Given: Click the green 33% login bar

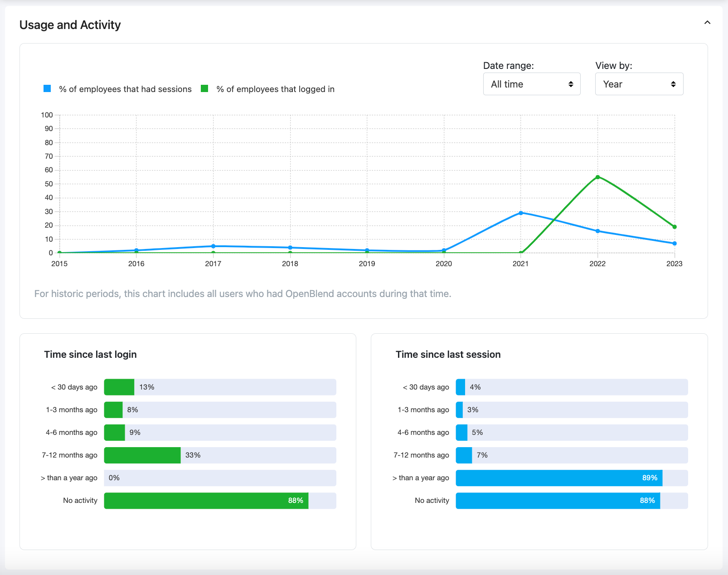Looking at the screenshot, I should click(142, 455).
